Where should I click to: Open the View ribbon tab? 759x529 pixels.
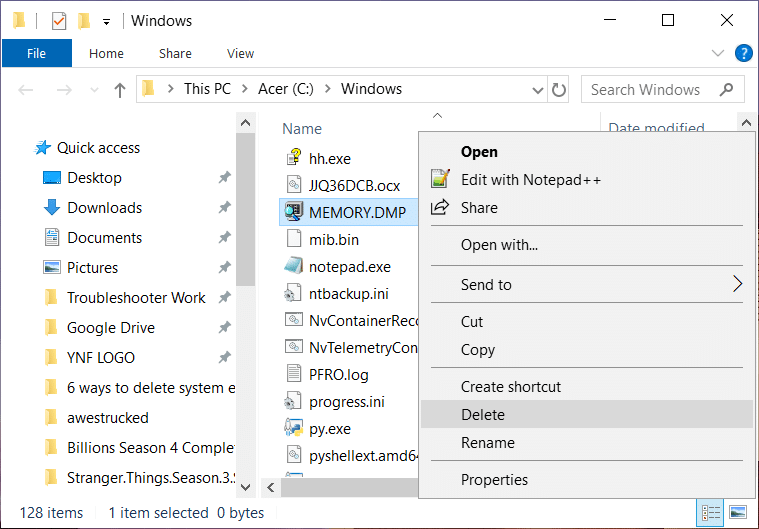240,53
